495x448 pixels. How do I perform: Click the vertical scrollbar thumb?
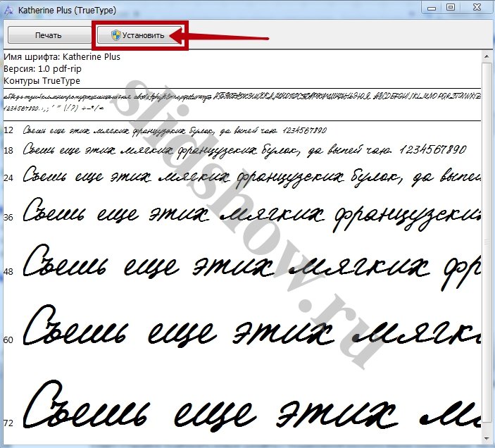point(487,239)
